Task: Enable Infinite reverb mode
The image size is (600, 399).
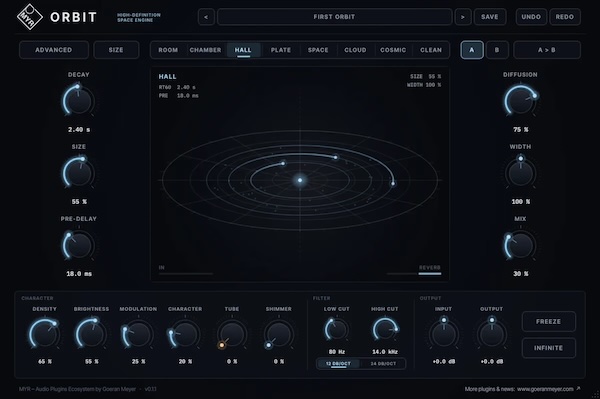Action: (x=548, y=348)
